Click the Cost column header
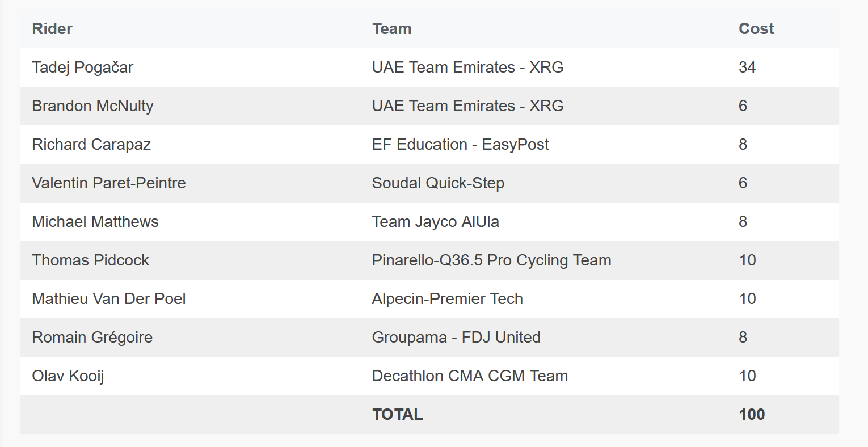This screenshot has width=868, height=447. [x=756, y=29]
